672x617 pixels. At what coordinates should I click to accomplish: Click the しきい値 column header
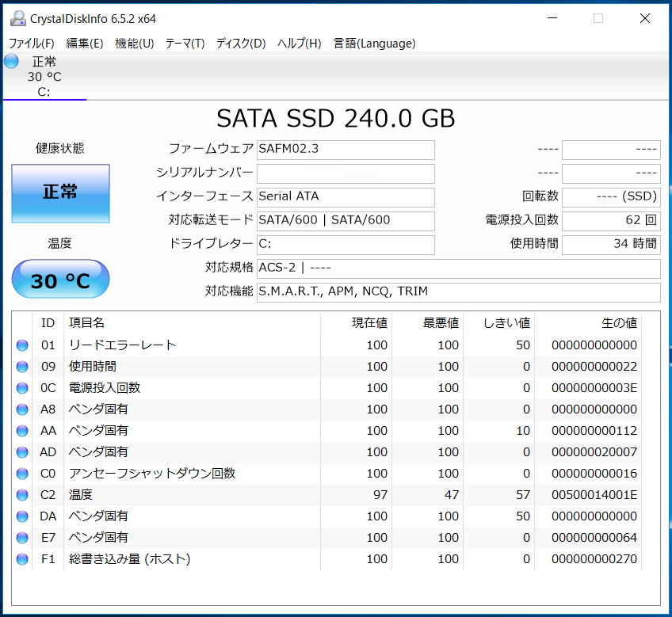[498, 322]
